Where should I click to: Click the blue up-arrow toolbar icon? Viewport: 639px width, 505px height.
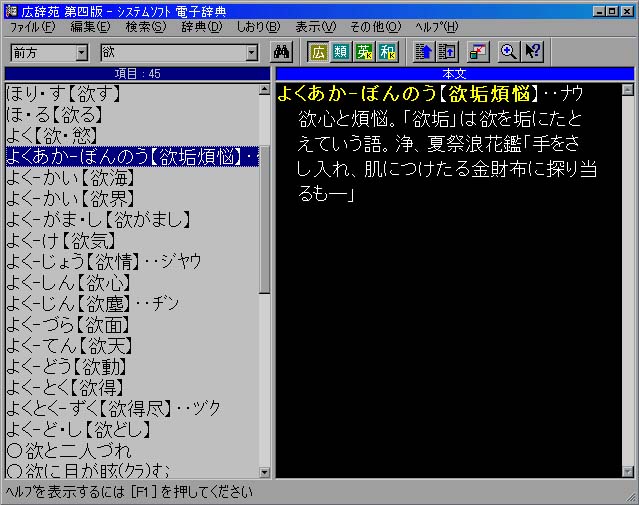click(423, 52)
